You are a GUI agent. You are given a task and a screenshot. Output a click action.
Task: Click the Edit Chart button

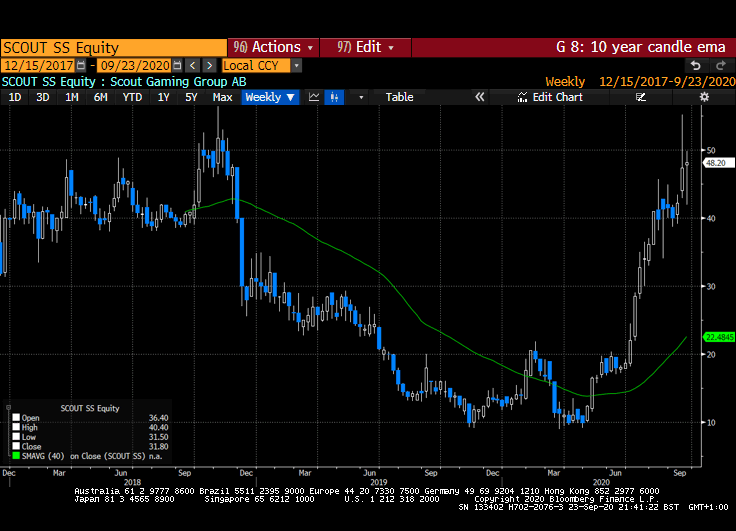click(550, 97)
